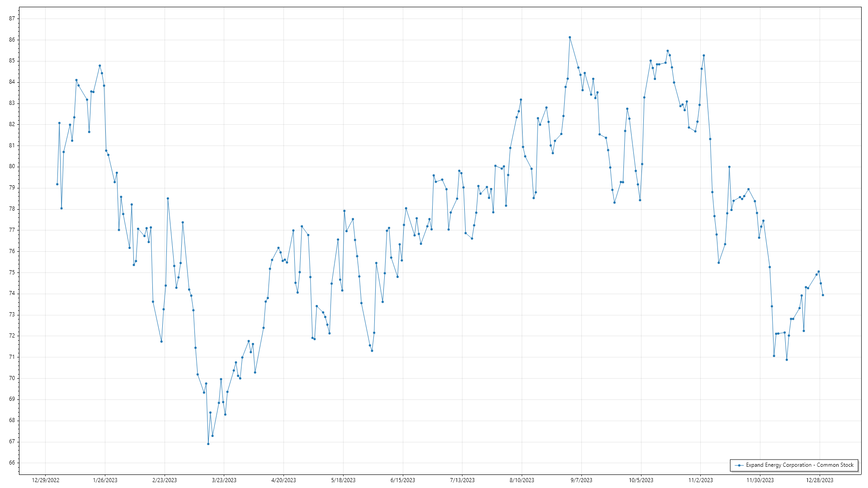Viewport: 868px width, 488px height.
Task: Select the 12/28/2023 x-axis date label
Action: [x=820, y=480]
